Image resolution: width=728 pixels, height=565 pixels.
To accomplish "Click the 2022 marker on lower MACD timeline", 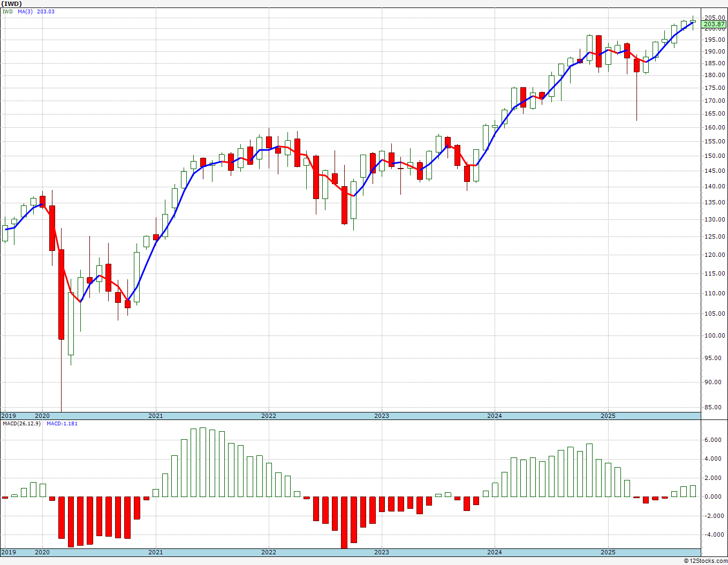I will (x=269, y=552).
